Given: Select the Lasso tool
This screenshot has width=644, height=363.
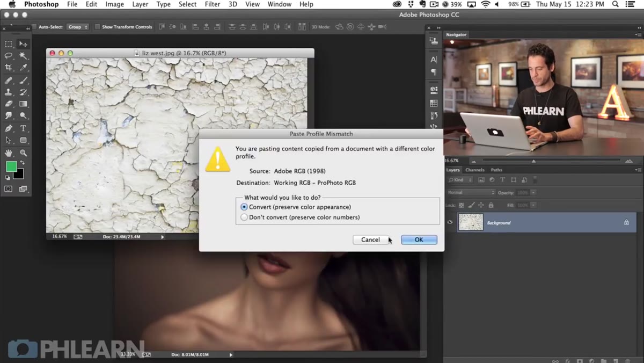Looking at the screenshot, I should (9, 56).
